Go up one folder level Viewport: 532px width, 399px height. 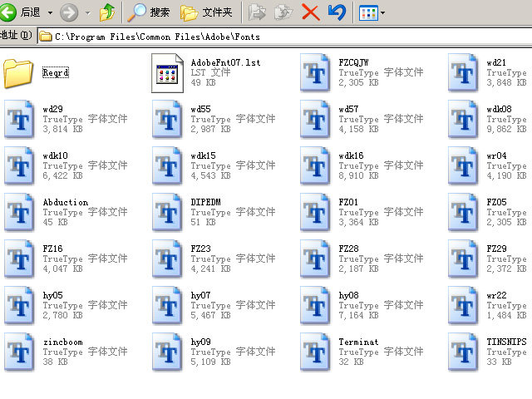click(x=107, y=13)
